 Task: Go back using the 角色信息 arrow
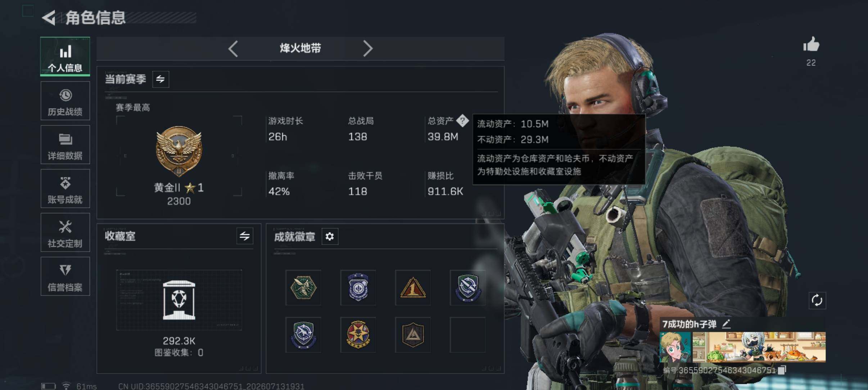(x=49, y=18)
